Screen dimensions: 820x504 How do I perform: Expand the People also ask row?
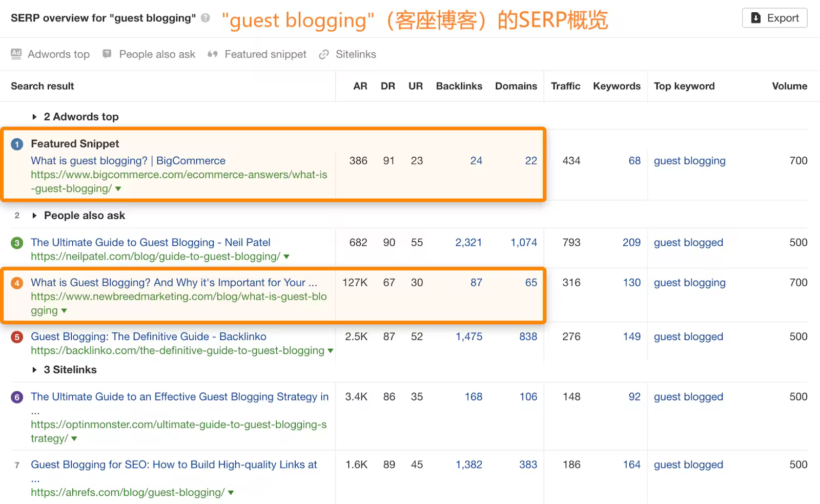click(x=34, y=216)
